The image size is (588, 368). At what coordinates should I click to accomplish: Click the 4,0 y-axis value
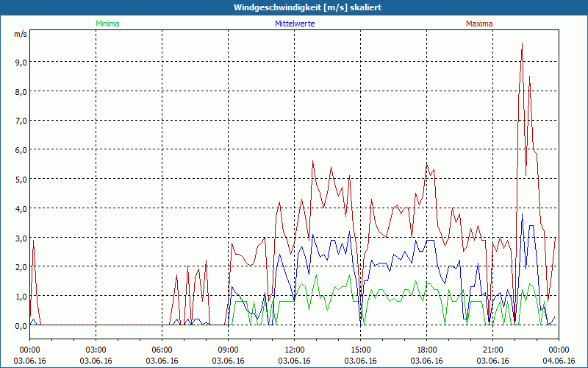(x=21, y=208)
